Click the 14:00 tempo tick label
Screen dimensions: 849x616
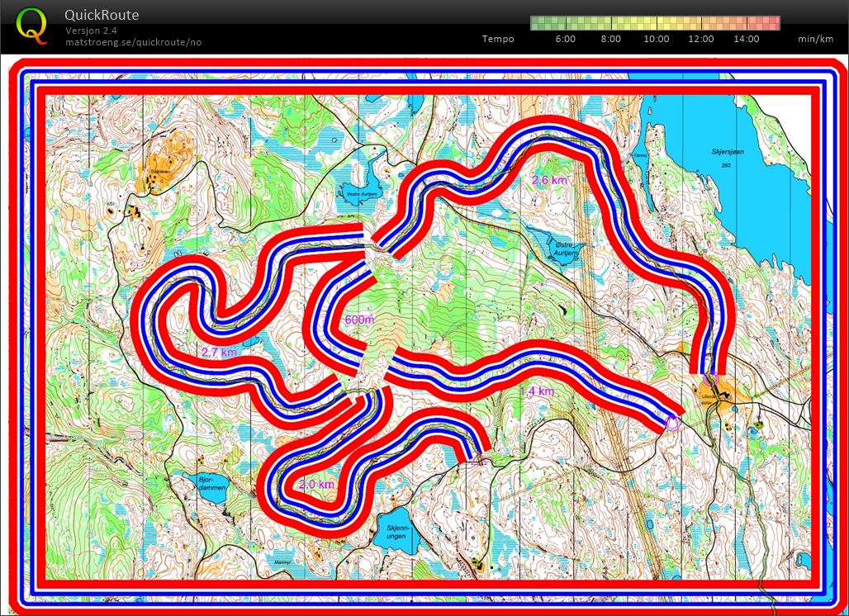click(x=746, y=39)
